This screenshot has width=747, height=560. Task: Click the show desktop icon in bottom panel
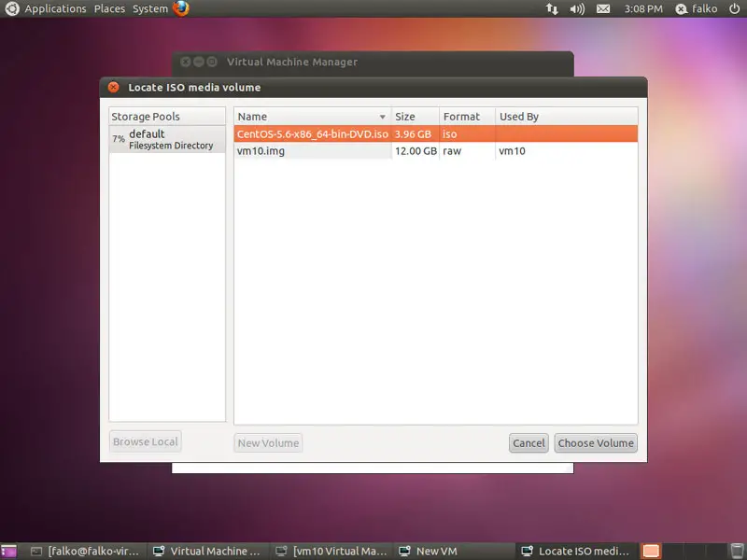coord(8,551)
